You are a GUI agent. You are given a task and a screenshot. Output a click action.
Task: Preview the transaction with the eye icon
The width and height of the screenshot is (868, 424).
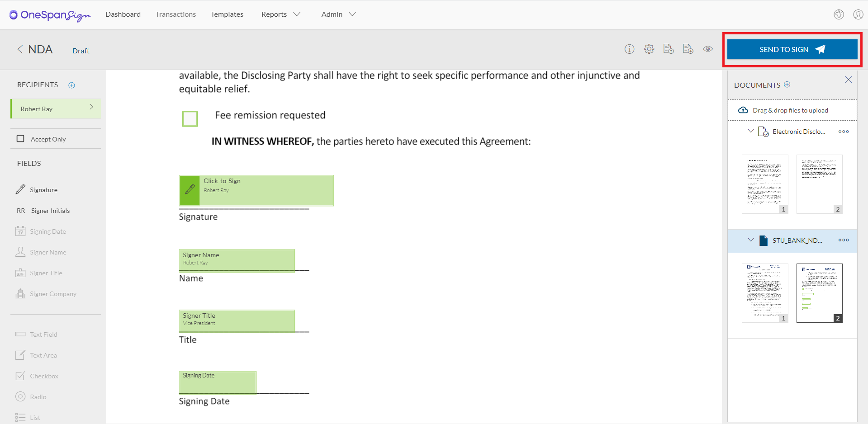[708, 49]
